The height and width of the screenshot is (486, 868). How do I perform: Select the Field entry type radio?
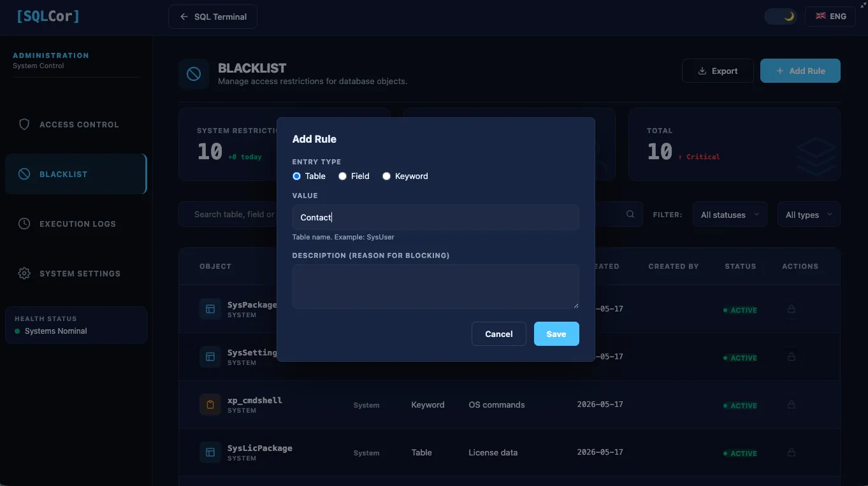click(x=342, y=176)
